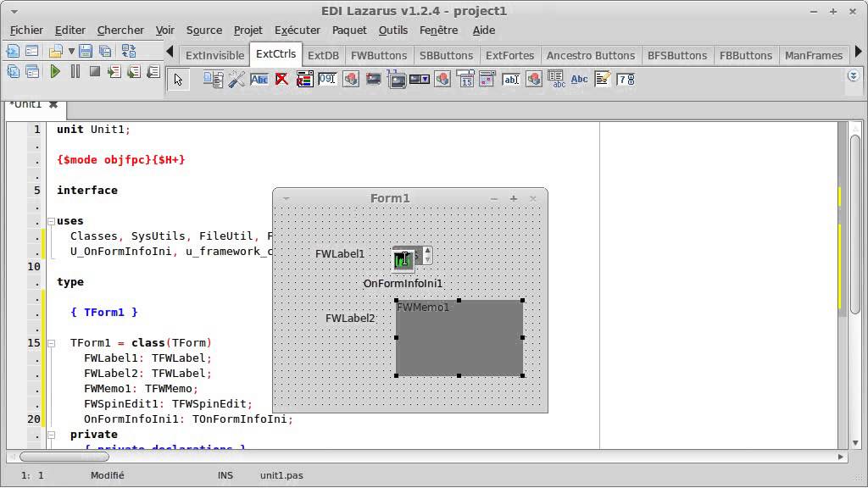
Task: Click the Open file folder icon
Action: (x=55, y=52)
